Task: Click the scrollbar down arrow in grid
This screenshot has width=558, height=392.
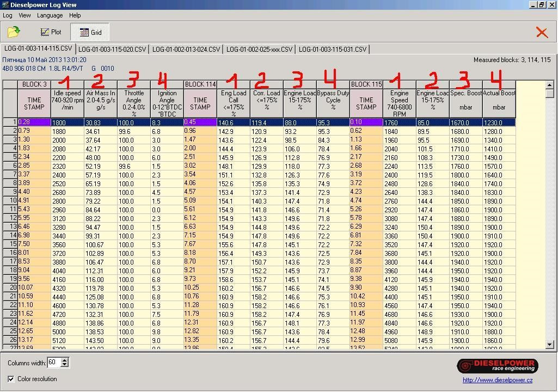Action: click(549, 344)
